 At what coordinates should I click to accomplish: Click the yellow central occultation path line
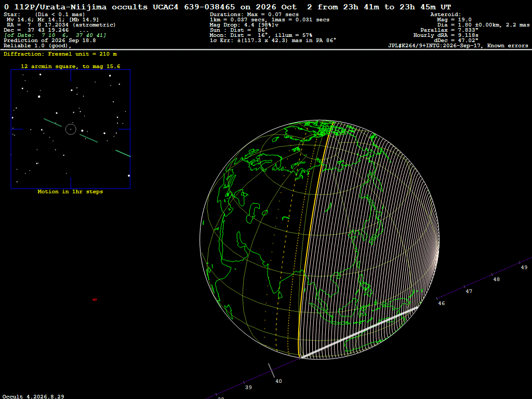click(x=313, y=237)
